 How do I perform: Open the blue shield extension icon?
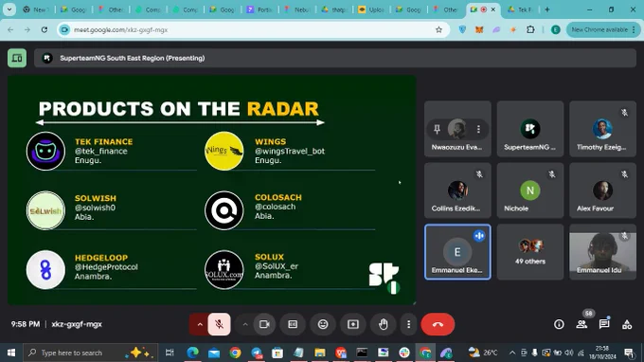pyautogui.click(x=462, y=29)
